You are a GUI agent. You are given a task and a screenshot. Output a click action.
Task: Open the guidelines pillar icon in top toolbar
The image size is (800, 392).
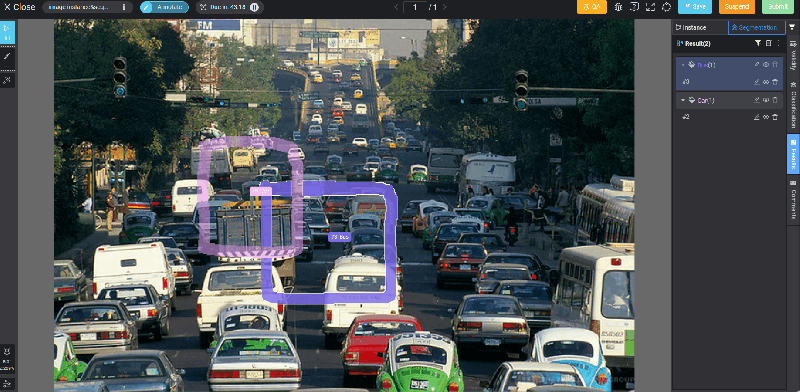(618, 7)
